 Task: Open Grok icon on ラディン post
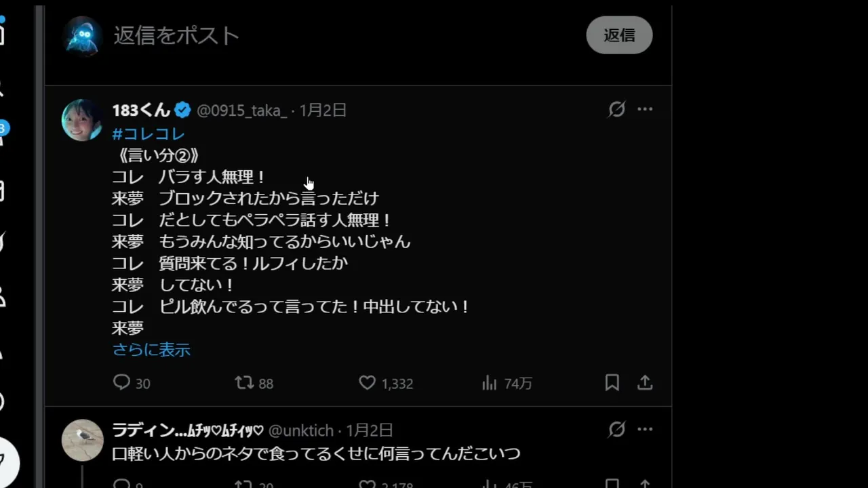[616, 429]
